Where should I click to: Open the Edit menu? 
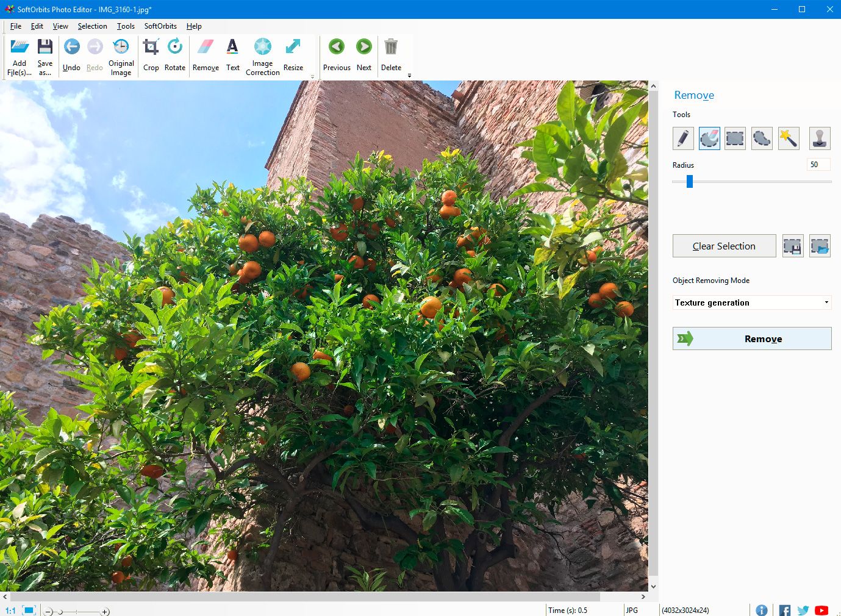pos(37,26)
